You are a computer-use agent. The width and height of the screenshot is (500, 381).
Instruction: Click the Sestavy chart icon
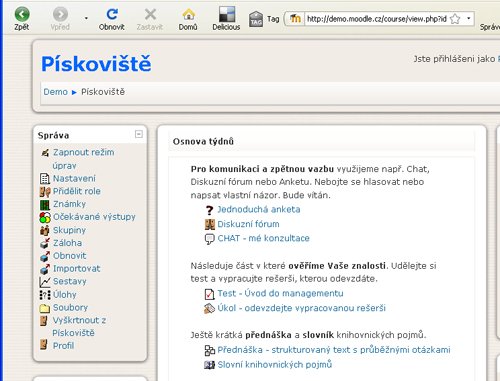45,282
